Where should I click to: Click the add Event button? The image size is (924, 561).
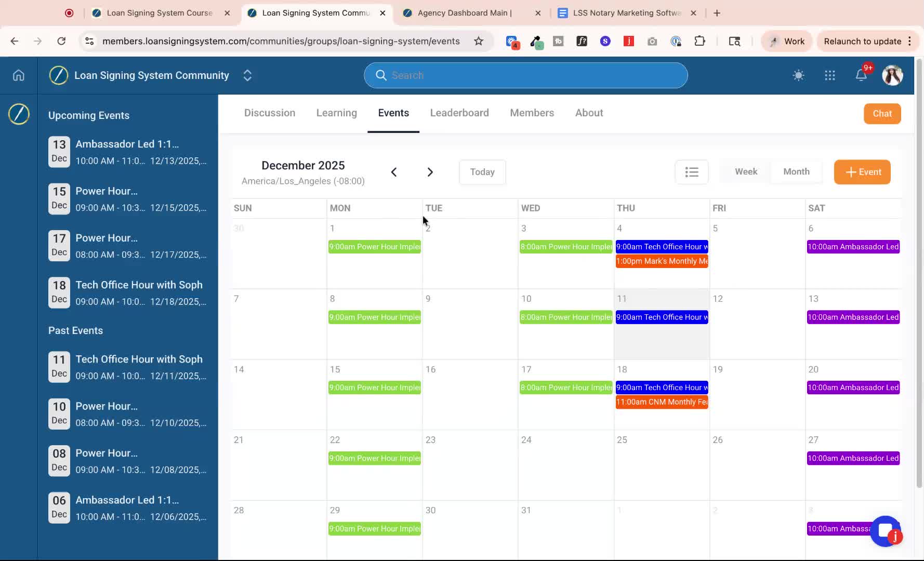(x=862, y=172)
